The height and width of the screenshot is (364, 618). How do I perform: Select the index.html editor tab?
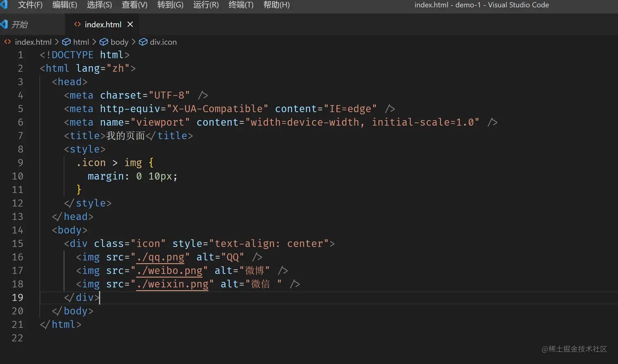pos(103,25)
